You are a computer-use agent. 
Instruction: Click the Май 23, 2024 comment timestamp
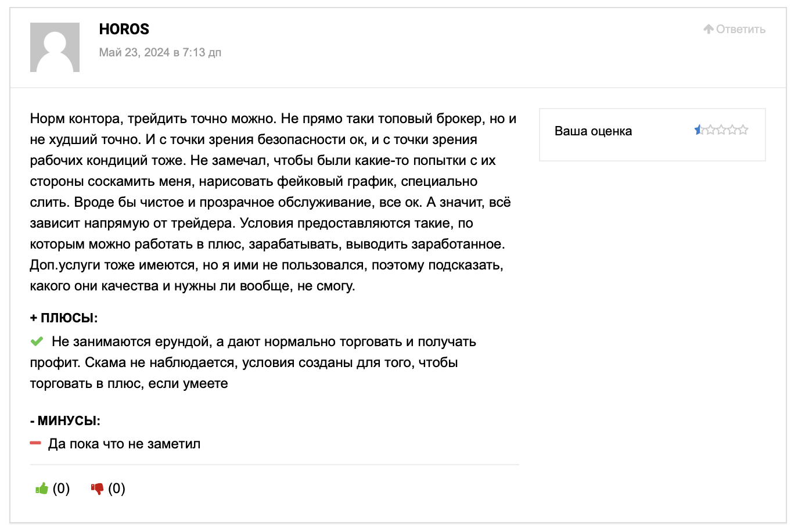160,52
